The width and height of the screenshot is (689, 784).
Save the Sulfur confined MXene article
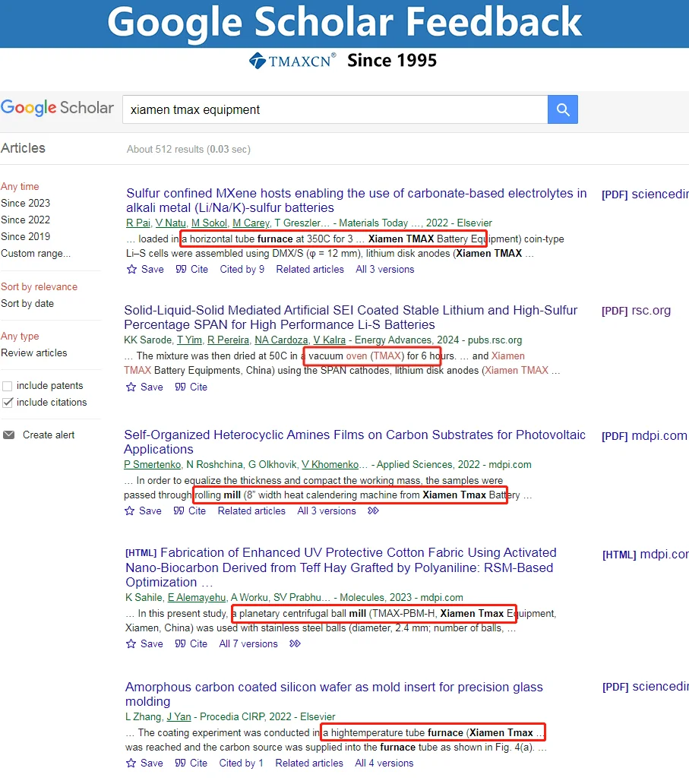145,270
